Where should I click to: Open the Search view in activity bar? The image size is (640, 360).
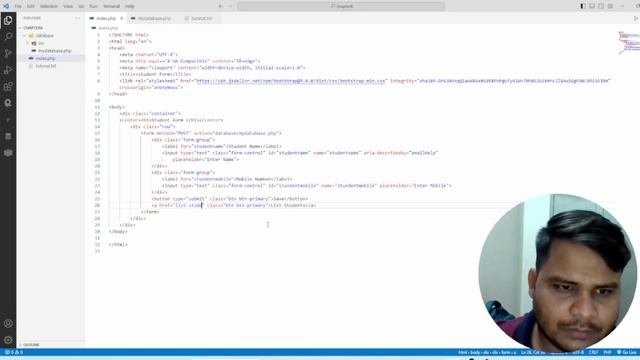pyautogui.click(x=8, y=37)
